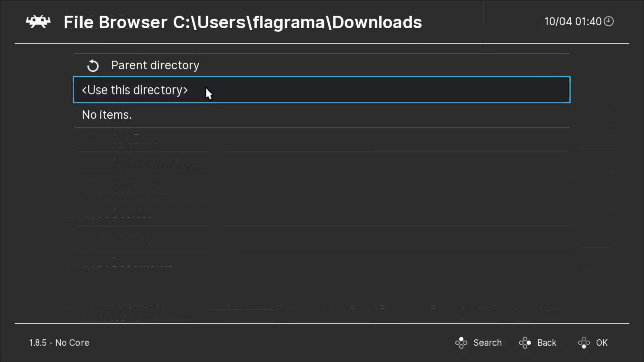Click the 1.8.5 version number

click(x=38, y=343)
